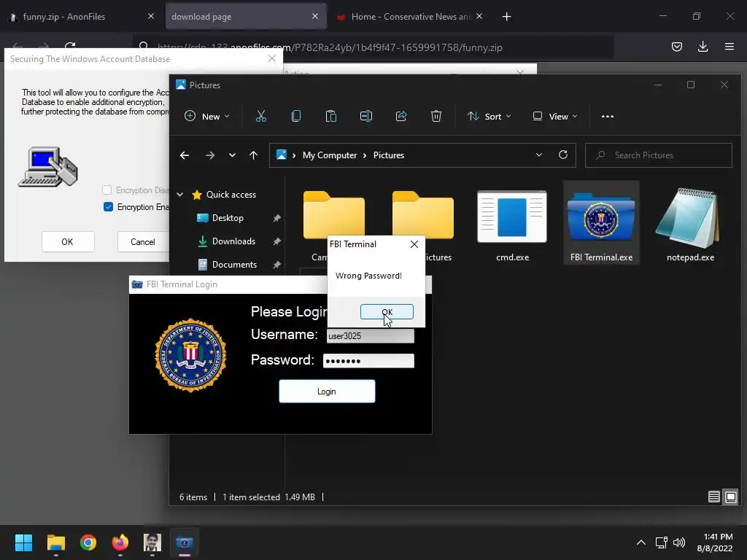Select the notepad.exe file

click(690, 223)
